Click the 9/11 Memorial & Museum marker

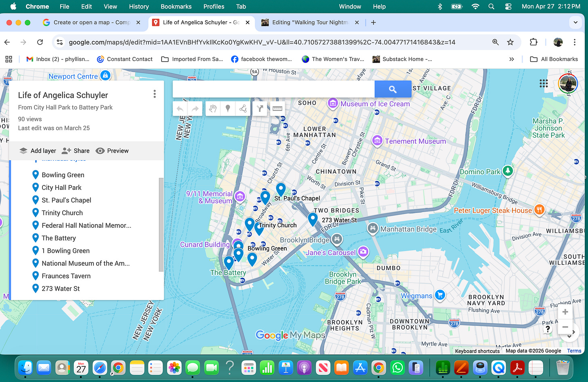tap(240, 197)
